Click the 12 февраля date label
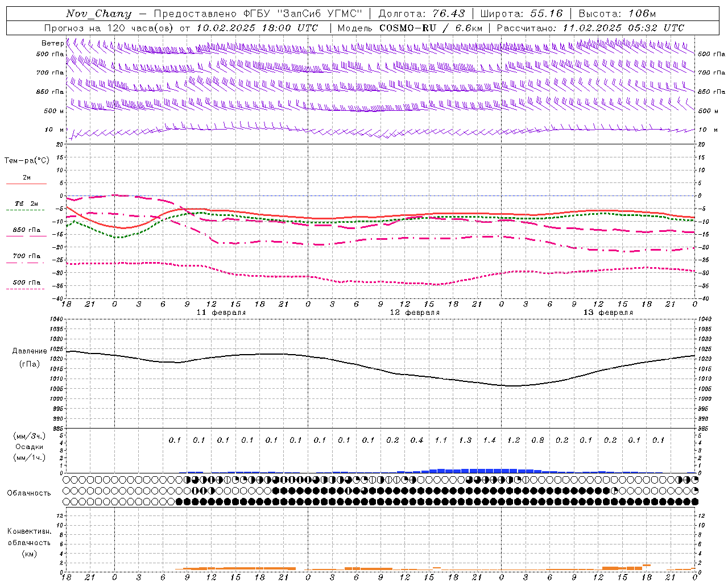 (415, 313)
